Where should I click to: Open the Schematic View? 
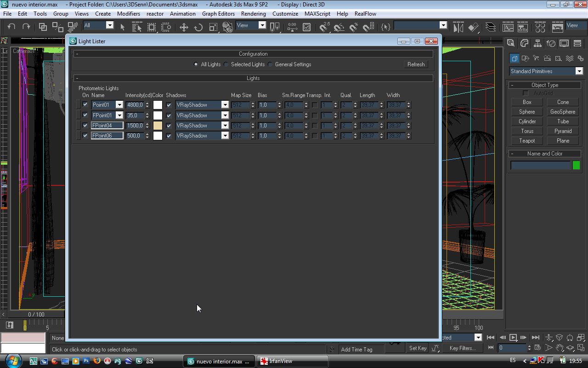pos(522,27)
